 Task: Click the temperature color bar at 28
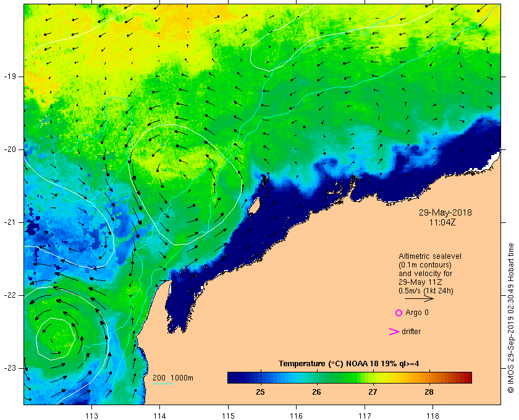[x=429, y=377]
